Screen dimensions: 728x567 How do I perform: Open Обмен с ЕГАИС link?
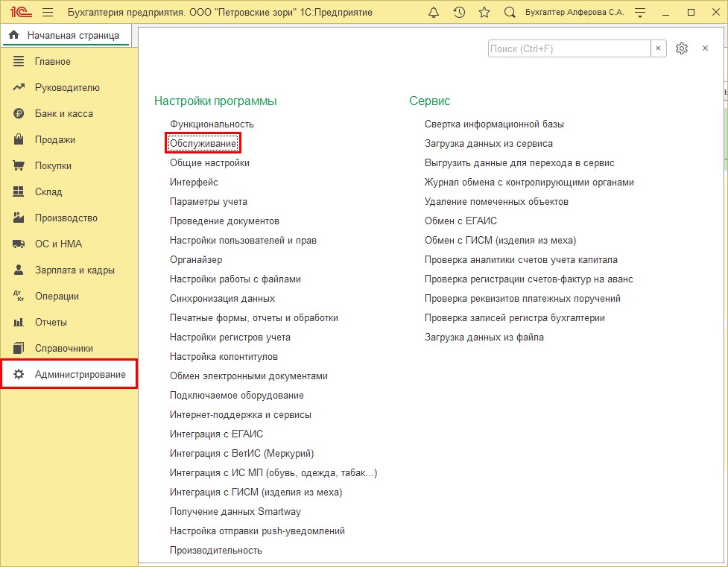460,221
